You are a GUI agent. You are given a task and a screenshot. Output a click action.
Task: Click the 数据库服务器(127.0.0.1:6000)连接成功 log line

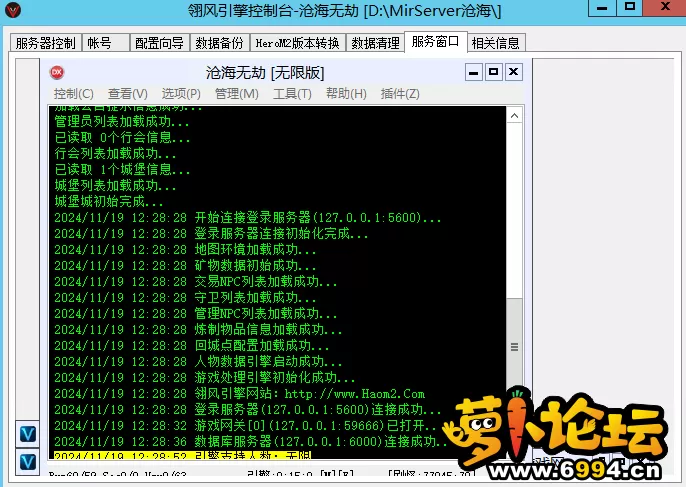click(250, 441)
